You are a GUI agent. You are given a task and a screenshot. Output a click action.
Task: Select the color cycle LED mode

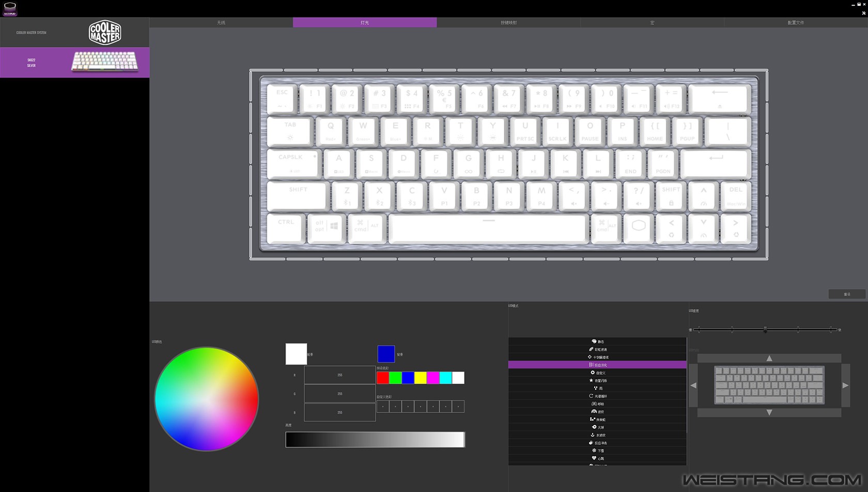click(597, 396)
